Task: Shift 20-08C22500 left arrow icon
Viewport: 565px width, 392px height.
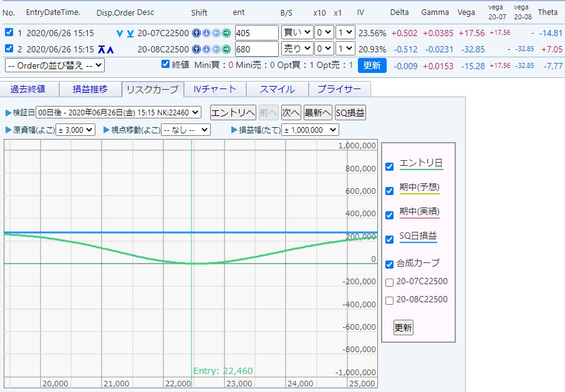Action: click(216, 49)
